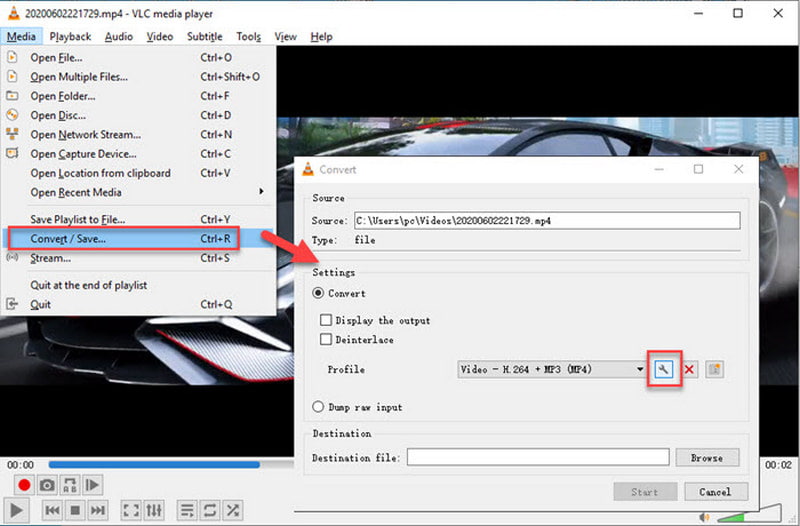Delete selected profile red X icon
This screenshot has height=526, width=800.
point(689,369)
